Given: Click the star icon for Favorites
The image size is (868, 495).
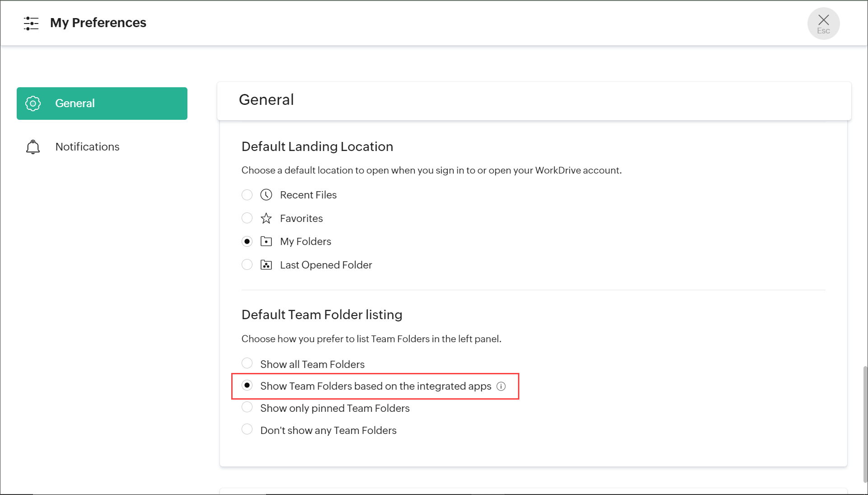Looking at the screenshot, I should [x=266, y=218].
